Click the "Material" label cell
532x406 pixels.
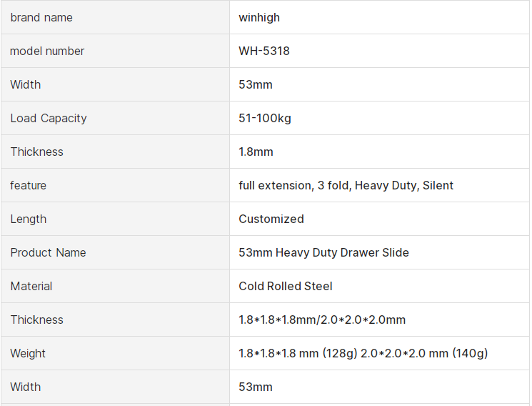coord(31,286)
